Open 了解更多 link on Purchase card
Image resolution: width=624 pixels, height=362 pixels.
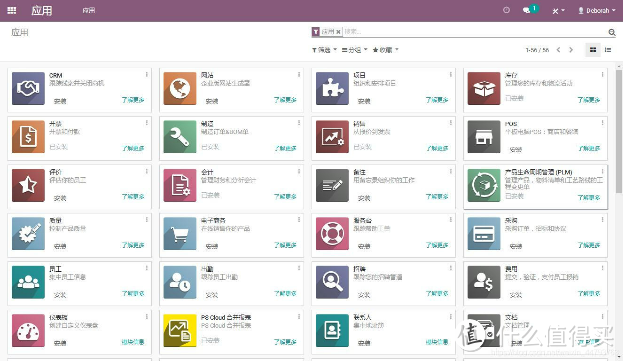tap(589, 245)
